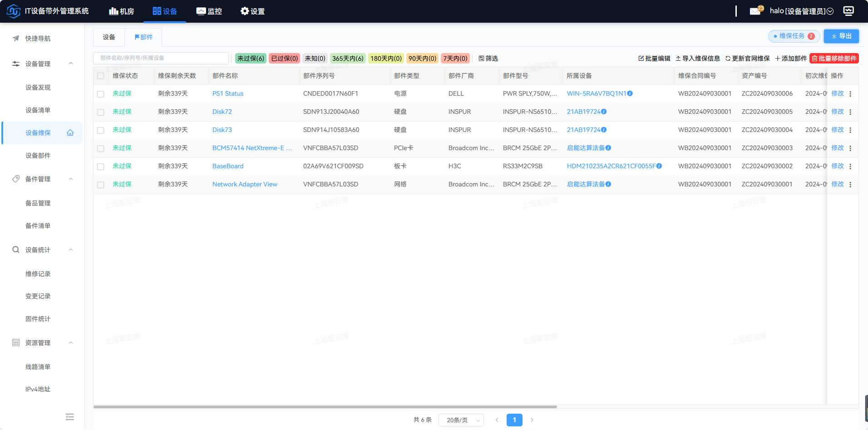Collapse sidebar with bottom menu icon
This screenshot has height=430, width=868.
[69, 417]
